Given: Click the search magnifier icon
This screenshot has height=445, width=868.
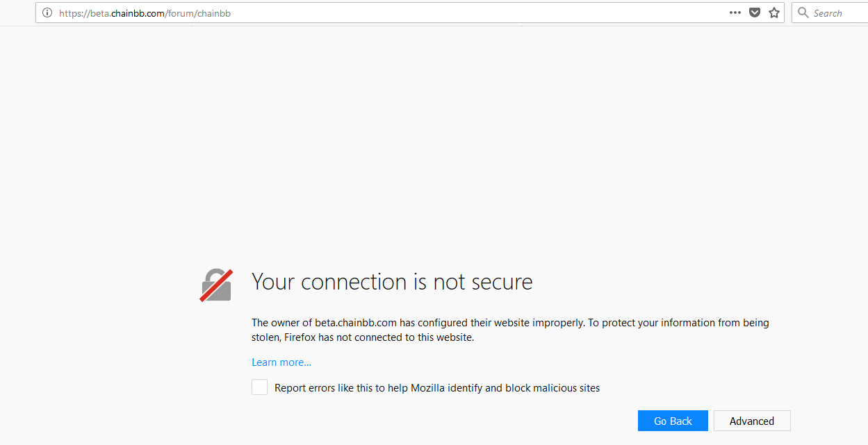Looking at the screenshot, I should (803, 12).
